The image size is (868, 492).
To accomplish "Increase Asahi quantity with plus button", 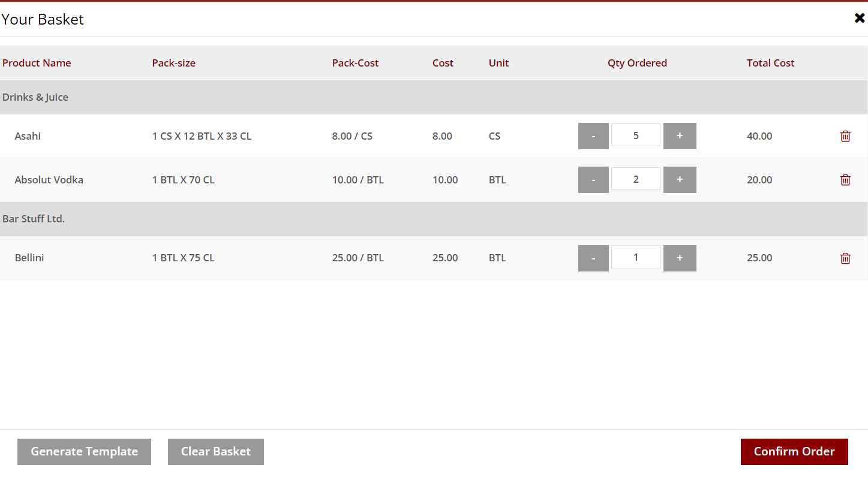I will [679, 136].
